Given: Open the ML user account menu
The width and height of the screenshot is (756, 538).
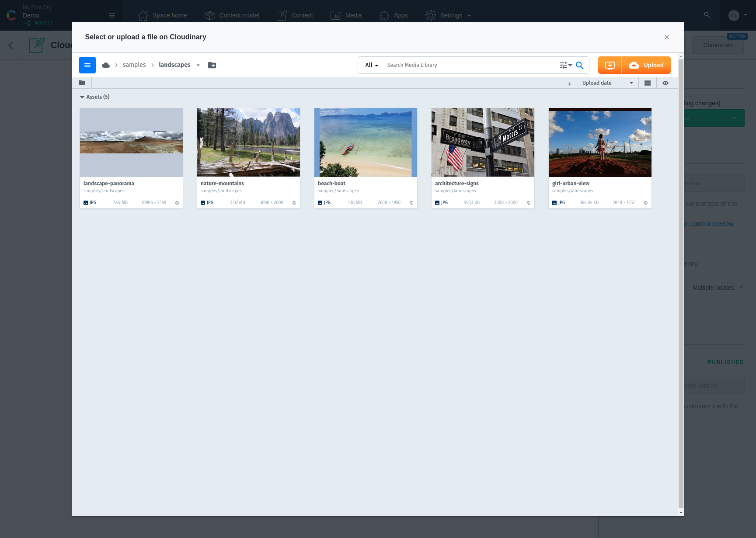Looking at the screenshot, I should click(x=738, y=15).
